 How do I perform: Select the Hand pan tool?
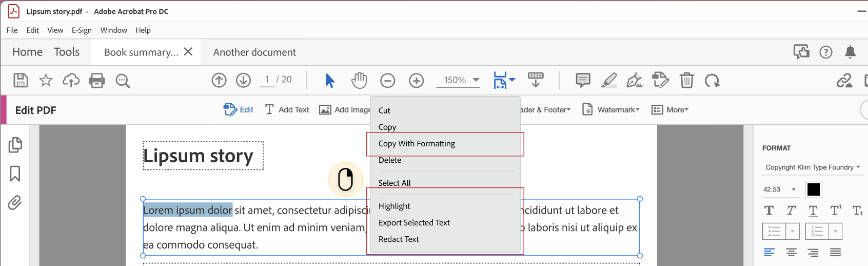tap(359, 81)
